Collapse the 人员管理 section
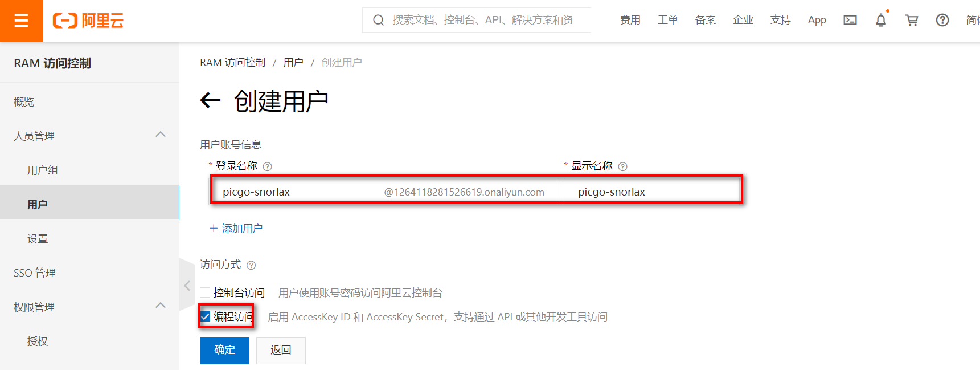The height and width of the screenshot is (370, 980). point(161,135)
